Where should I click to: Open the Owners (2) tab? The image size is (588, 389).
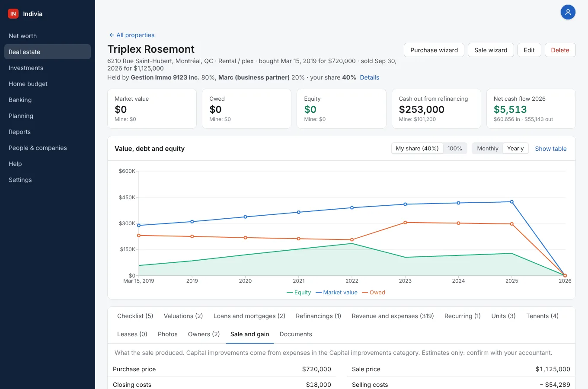[x=204, y=334]
